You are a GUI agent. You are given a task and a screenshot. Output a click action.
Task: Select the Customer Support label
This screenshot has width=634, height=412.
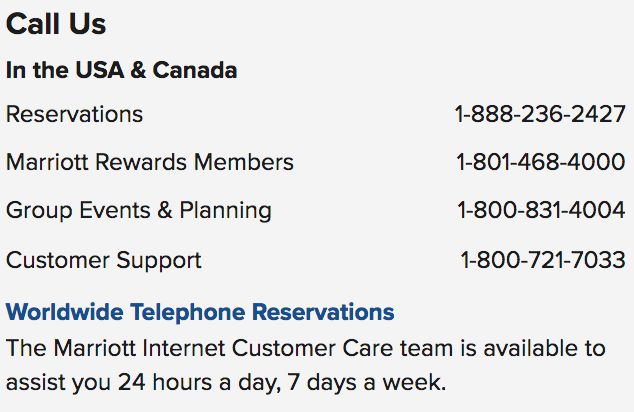click(x=104, y=260)
